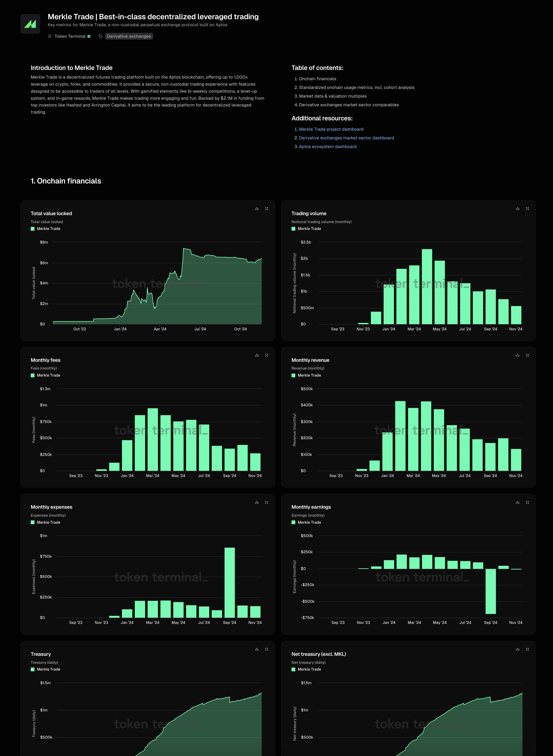
Task: Download the Treasury chart data
Action: (x=257, y=649)
